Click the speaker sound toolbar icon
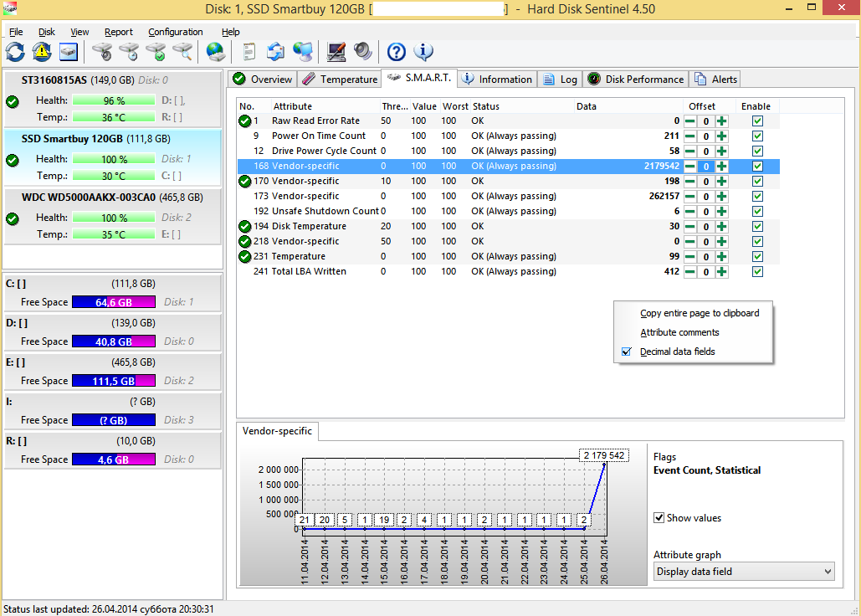The height and width of the screenshot is (616, 861). pyautogui.click(x=362, y=52)
